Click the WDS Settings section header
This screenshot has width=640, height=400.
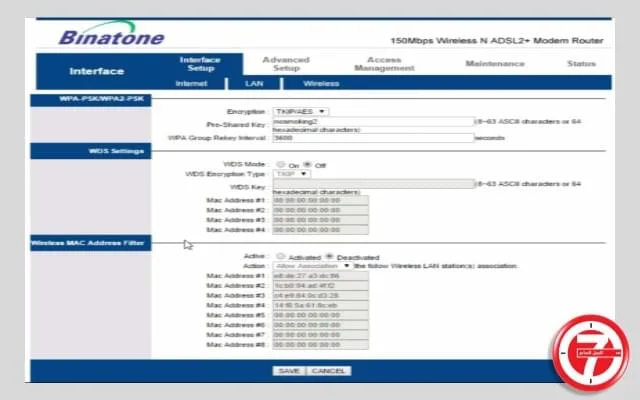tap(91, 151)
